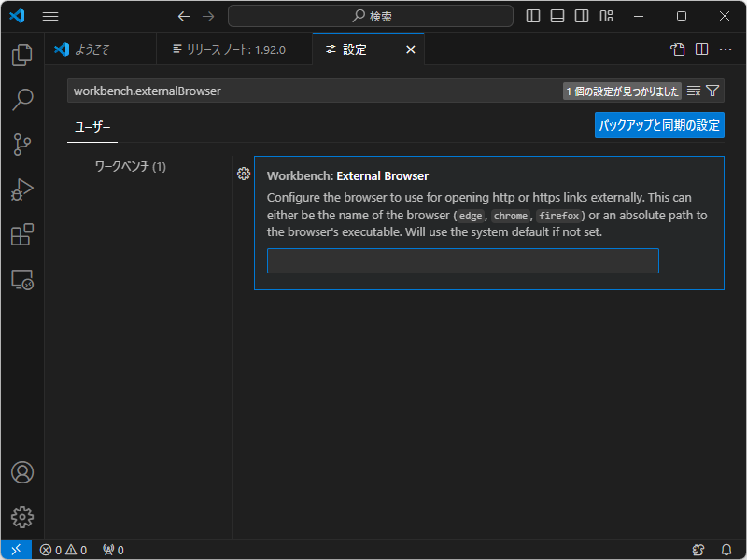Clear the settings search input
Viewport: 747px width, 560px height.
(x=694, y=91)
